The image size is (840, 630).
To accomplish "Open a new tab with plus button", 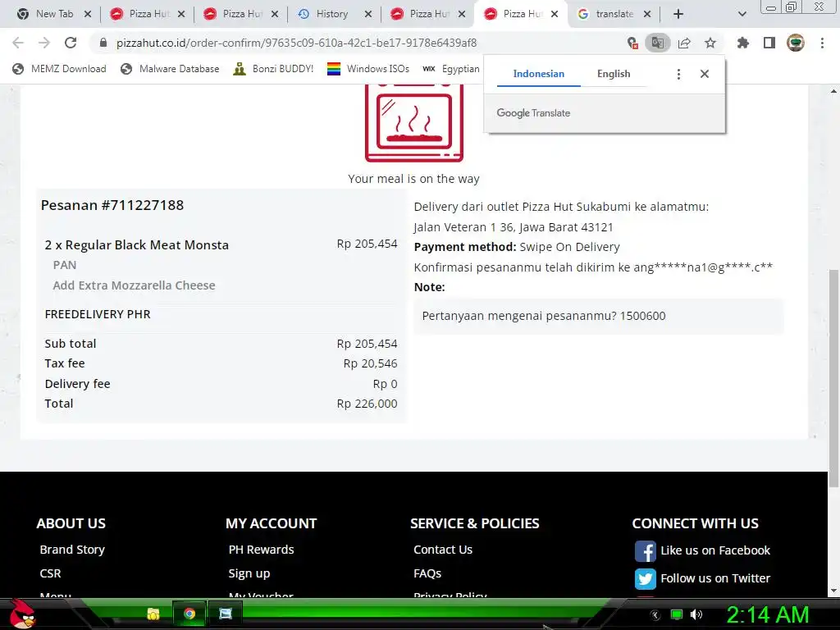I will [x=678, y=14].
